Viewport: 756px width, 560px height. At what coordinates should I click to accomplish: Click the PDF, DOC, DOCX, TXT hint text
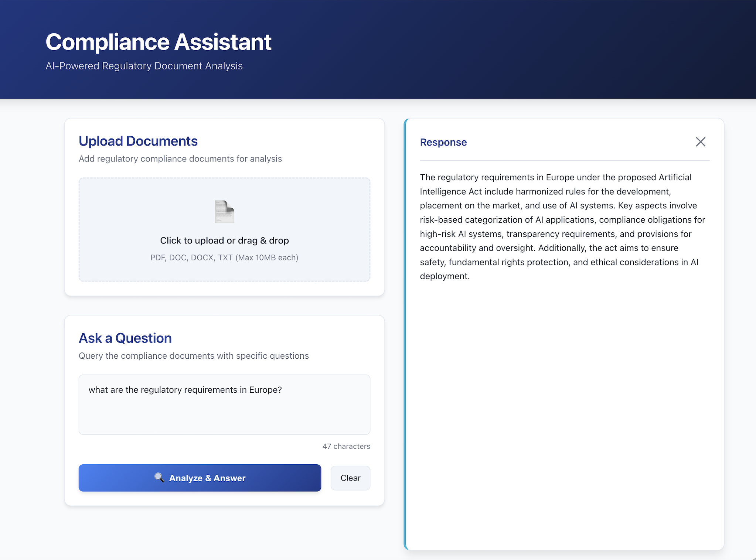pyautogui.click(x=224, y=257)
